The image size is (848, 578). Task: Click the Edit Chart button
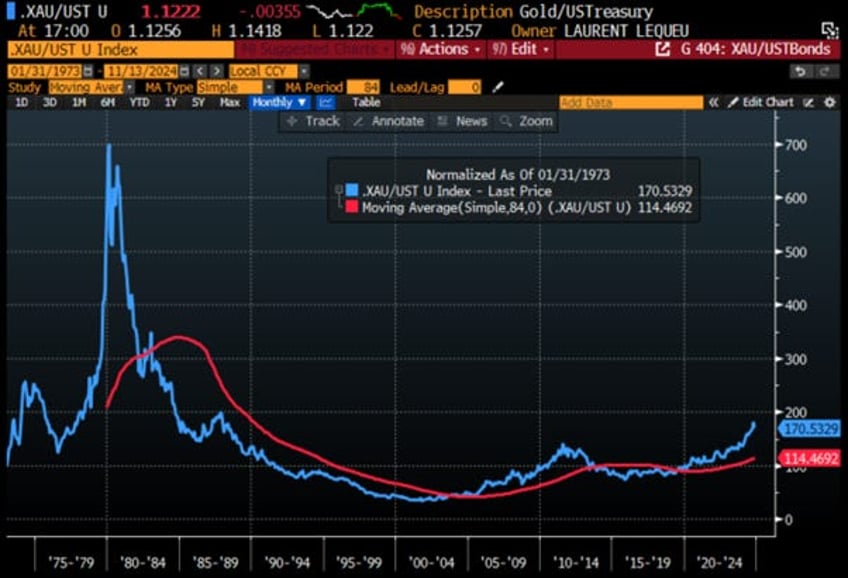[761, 102]
